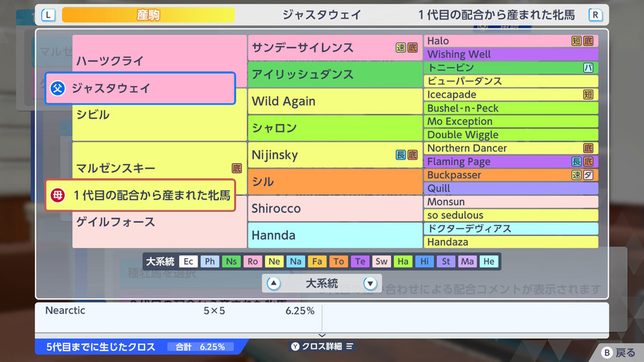The image size is (644, 362).
Task: Select the ジャスタウェイ sire tab
Action: pyautogui.click(x=321, y=15)
